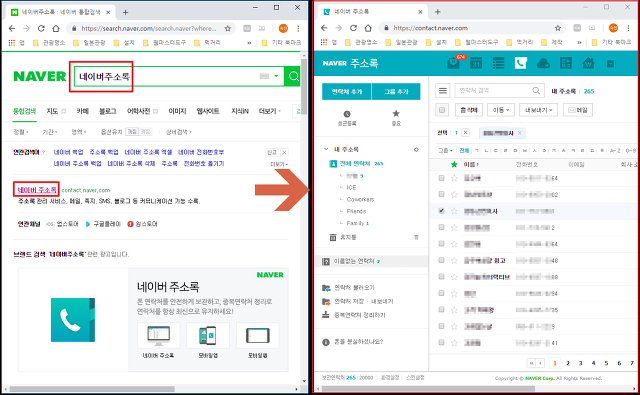Screen dimensions: 640x395
Task: Check the contact row ending in 41
Action: (441, 343)
